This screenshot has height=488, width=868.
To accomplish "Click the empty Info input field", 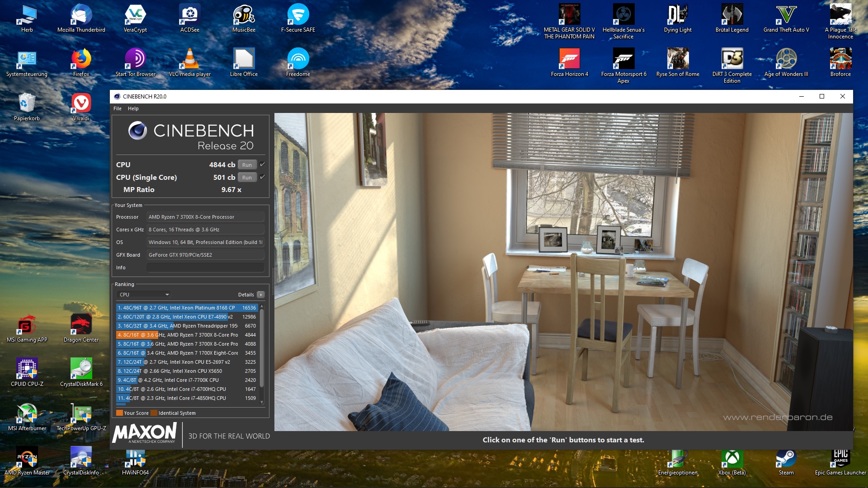I will 205,267.
